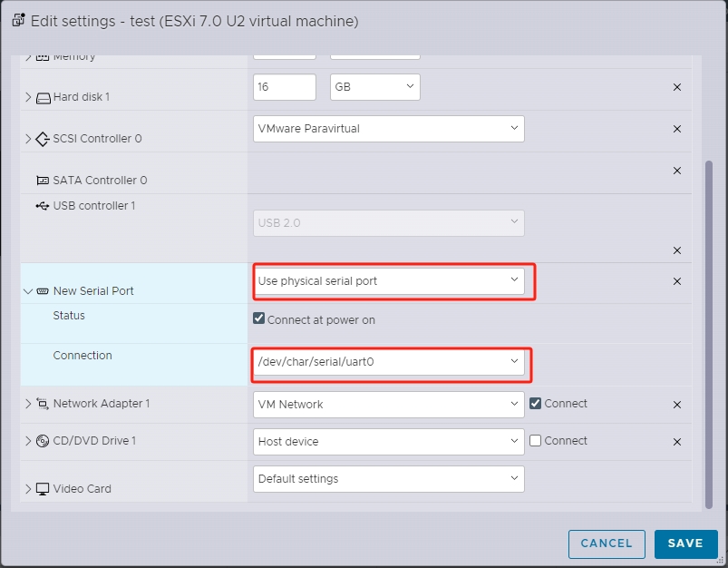Screen dimensions: 728x568
Task: Uncheck Connect at power on
Action: (x=258, y=318)
